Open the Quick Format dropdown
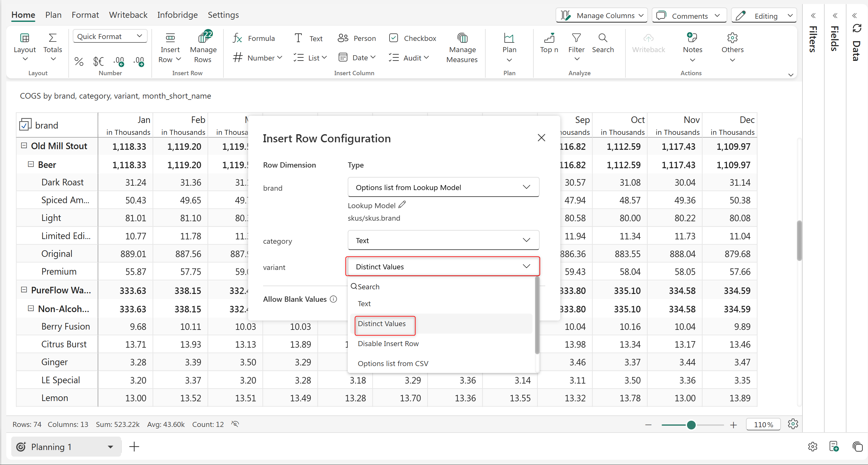 tap(110, 37)
